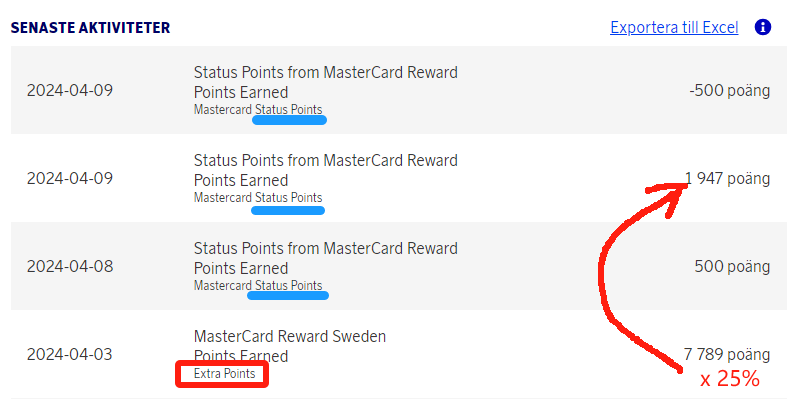Screen dimensions: 803x399
Task: Click the 7 789 poäng amount
Action: (727, 354)
